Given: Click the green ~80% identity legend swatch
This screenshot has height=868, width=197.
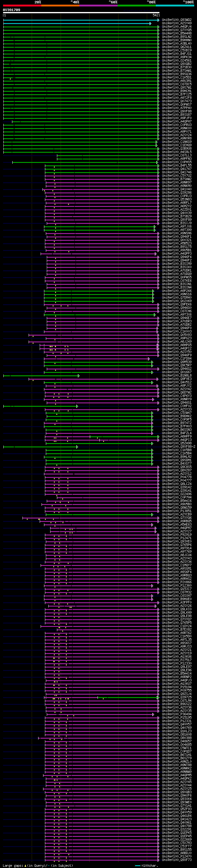Looking at the screenshot, I should click(137, 6).
